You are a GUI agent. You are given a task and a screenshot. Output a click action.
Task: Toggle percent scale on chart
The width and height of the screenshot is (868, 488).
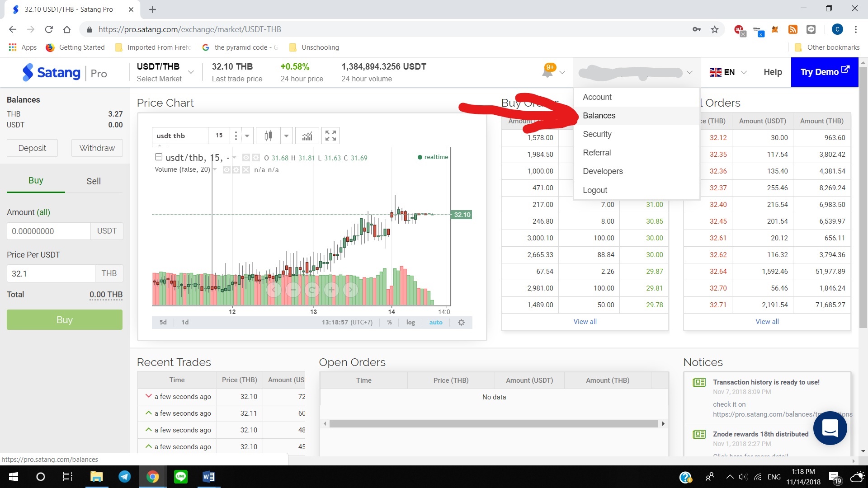(x=389, y=322)
